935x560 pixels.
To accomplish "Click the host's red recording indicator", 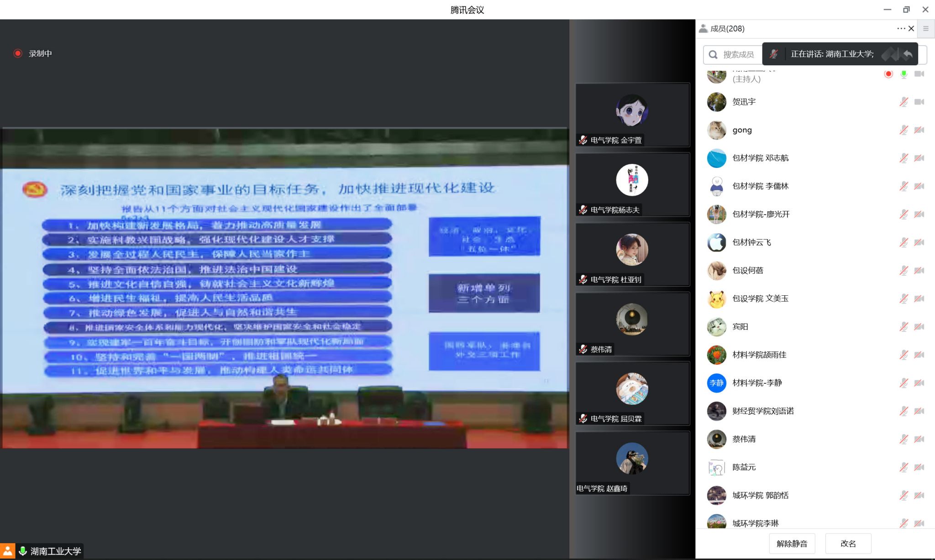I will (x=888, y=74).
